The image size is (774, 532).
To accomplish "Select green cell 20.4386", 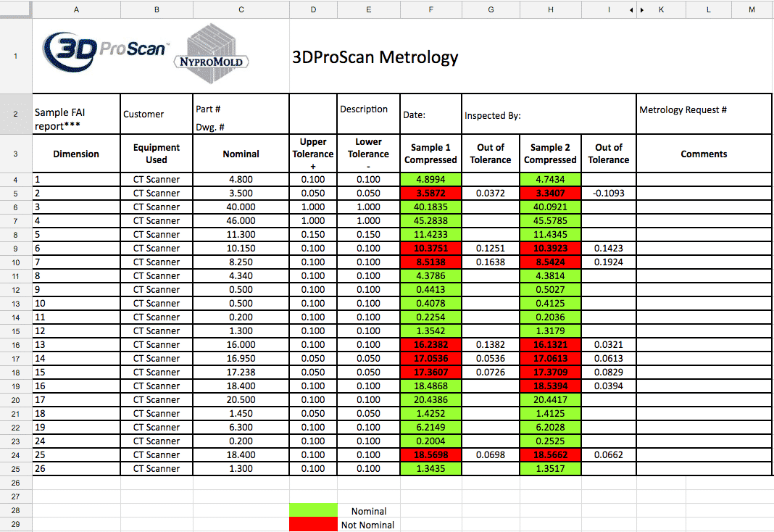I will coord(431,400).
